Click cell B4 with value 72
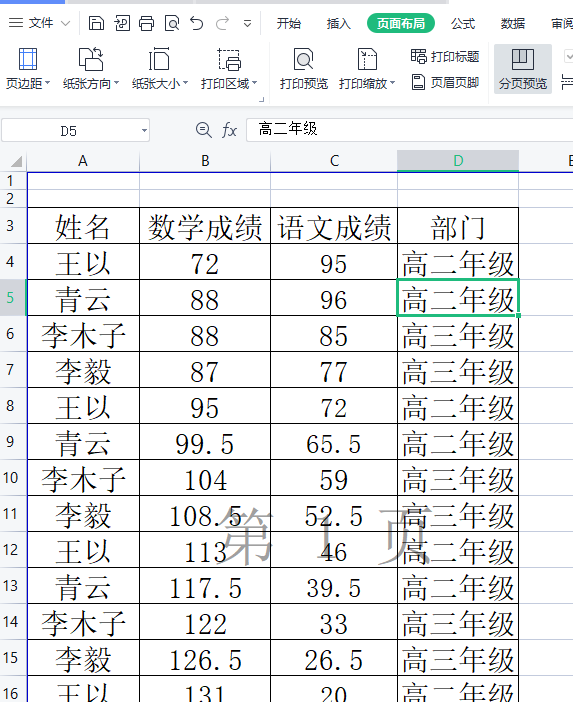Screen dimensions: 573x702 click(x=205, y=262)
